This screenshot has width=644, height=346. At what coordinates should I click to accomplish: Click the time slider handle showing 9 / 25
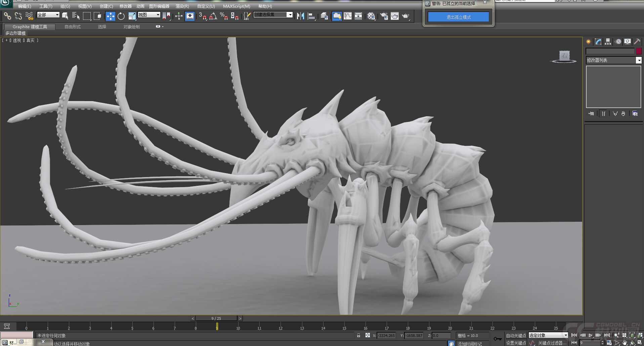tap(216, 318)
